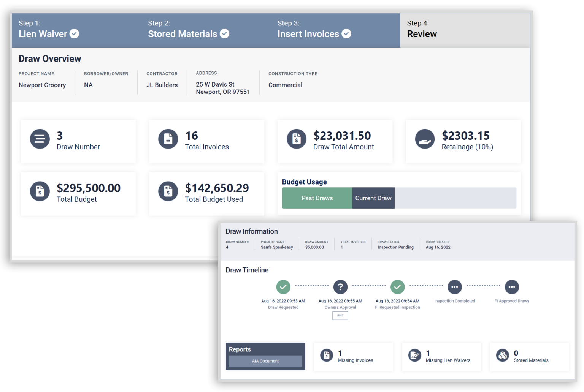Select the Draw Number list icon
Viewport: 584px width, 392px height.
(x=40, y=139)
